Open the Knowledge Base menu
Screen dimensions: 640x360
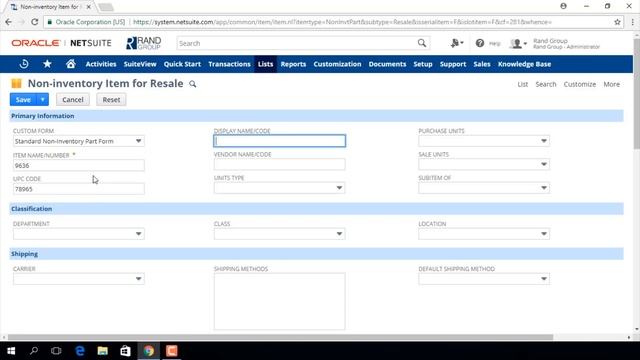[x=524, y=64]
